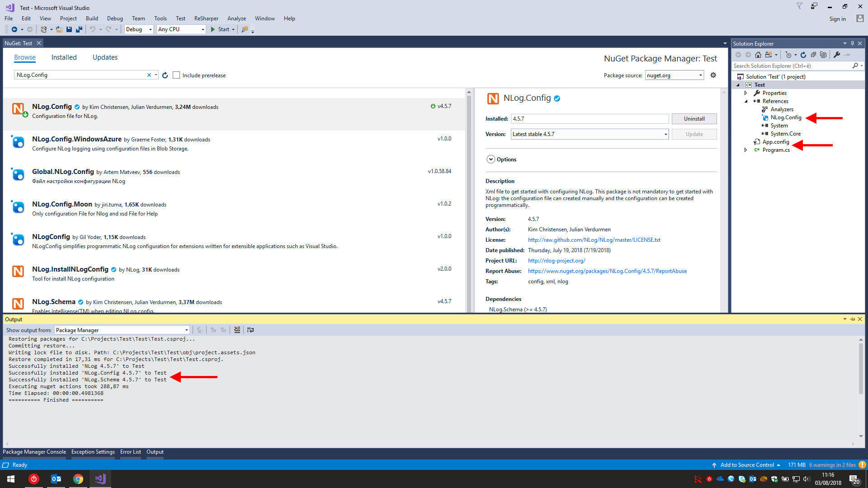Open the nlog-project.org Project URL link
The height and width of the screenshot is (488, 868).
pos(557,261)
